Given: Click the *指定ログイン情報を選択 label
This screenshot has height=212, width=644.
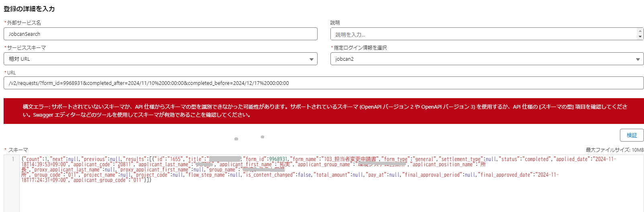Looking at the screenshot, I should click(359, 47).
